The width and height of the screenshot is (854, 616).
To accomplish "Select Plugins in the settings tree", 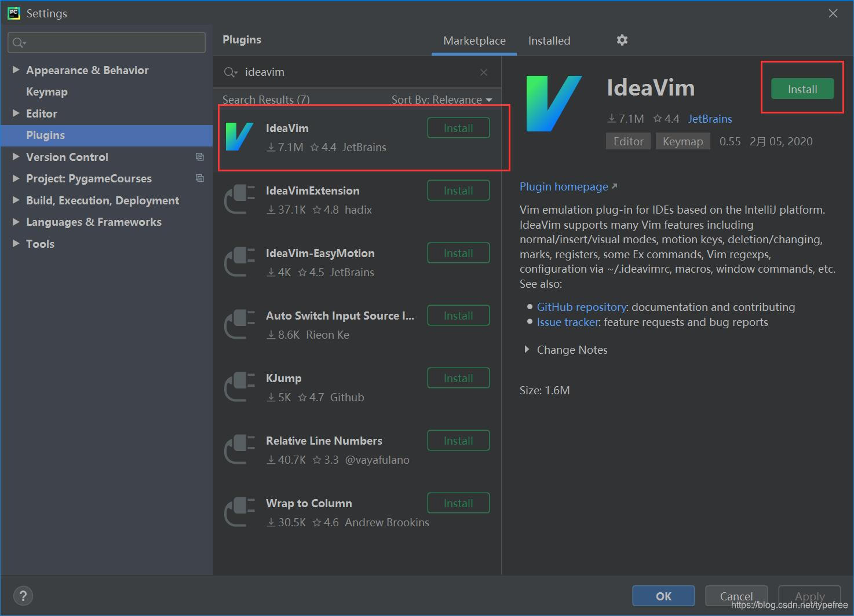I will coord(107,135).
